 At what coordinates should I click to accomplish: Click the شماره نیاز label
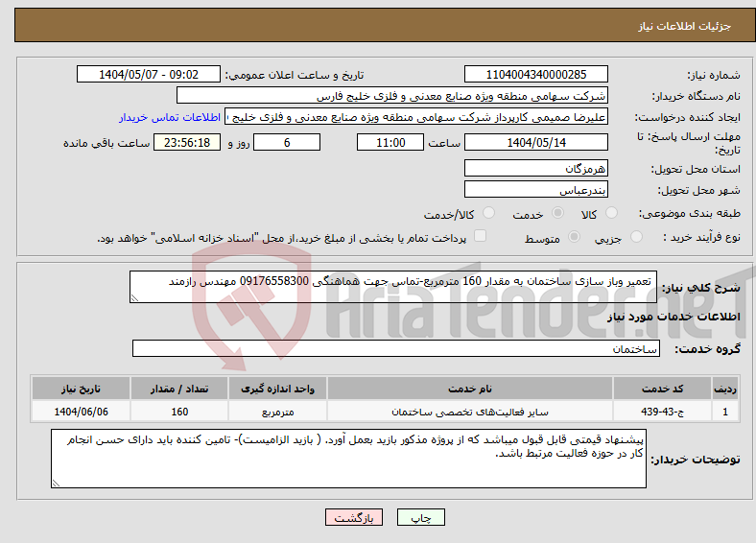tap(714, 75)
